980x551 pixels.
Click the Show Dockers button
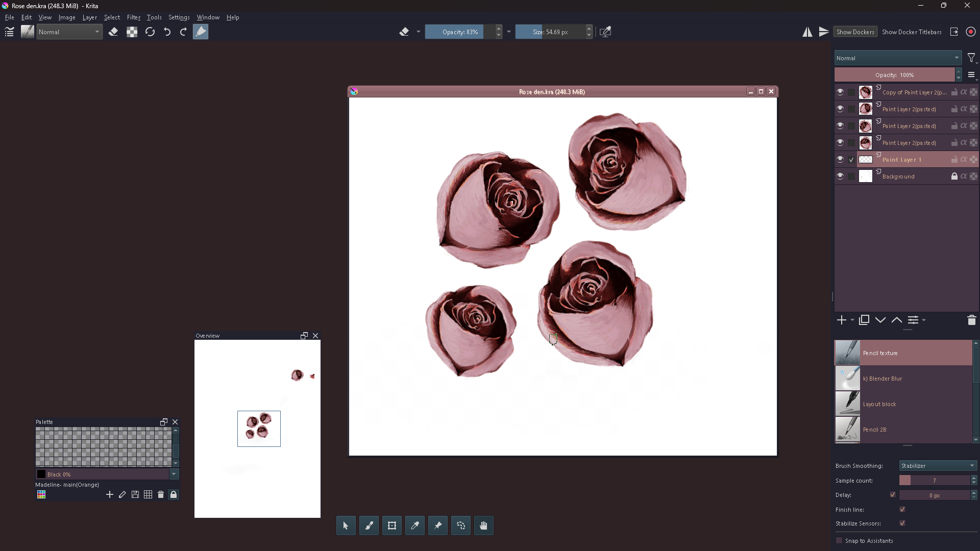click(855, 32)
